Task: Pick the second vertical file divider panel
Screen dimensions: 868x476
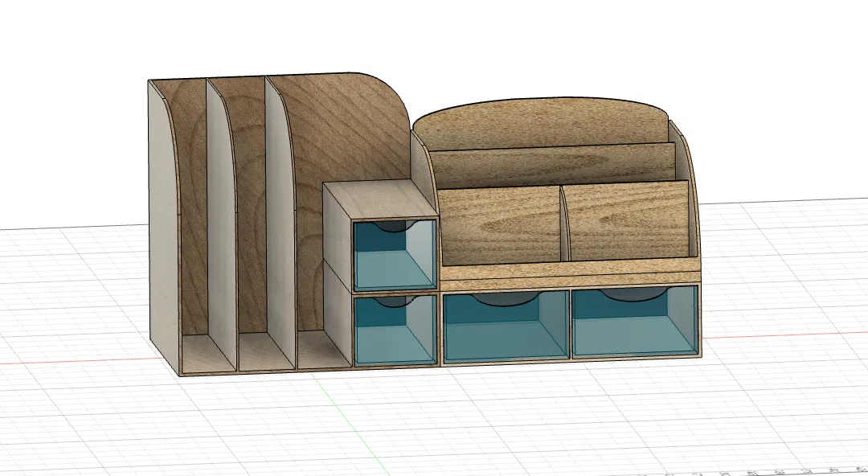Action: 222,224
